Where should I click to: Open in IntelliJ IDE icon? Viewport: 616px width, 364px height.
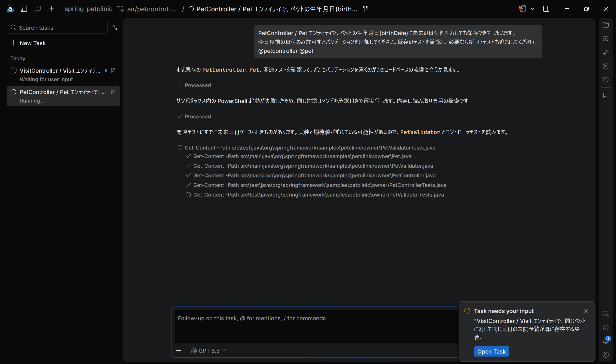[523, 9]
